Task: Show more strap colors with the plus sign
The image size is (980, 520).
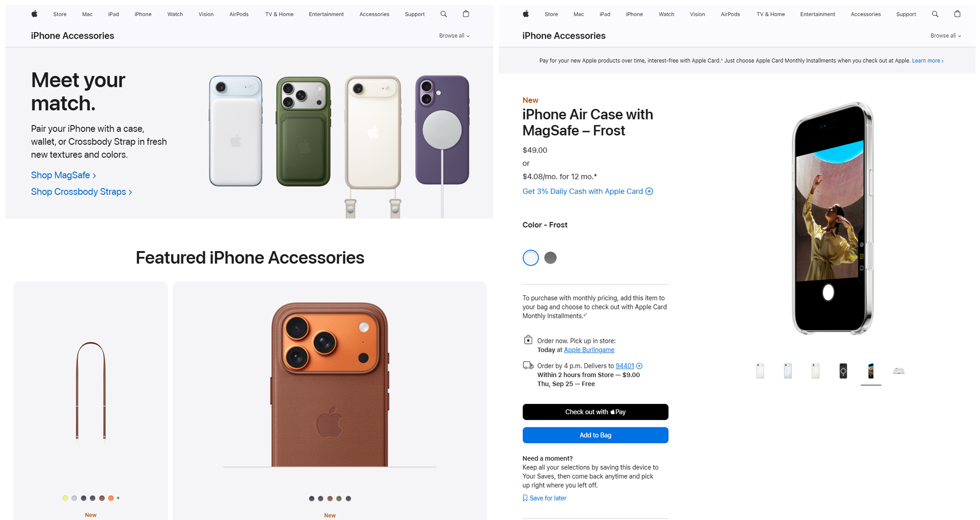Action: (x=118, y=498)
